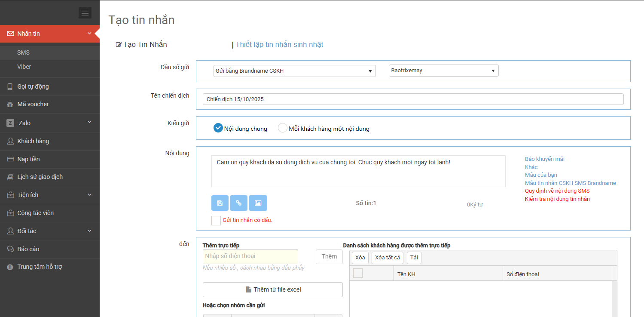Switch to Thiết lập tin nhắn sinh nhật tab
Screen dimensions: 644x317
tap(279, 45)
